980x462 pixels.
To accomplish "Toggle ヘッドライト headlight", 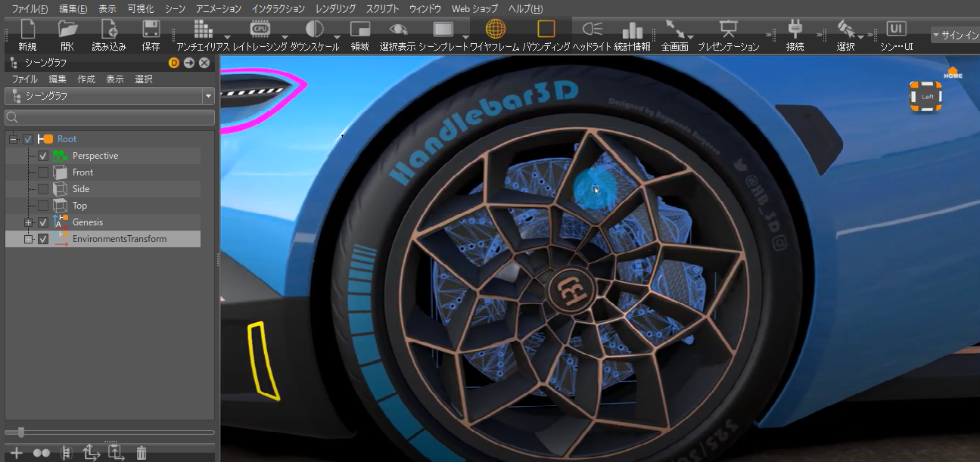I will point(592,35).
